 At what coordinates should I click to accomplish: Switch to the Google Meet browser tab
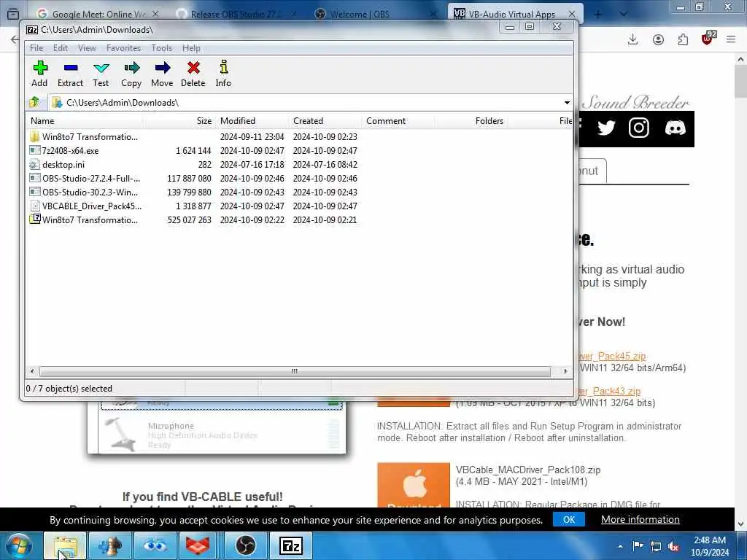click(98, 14)
